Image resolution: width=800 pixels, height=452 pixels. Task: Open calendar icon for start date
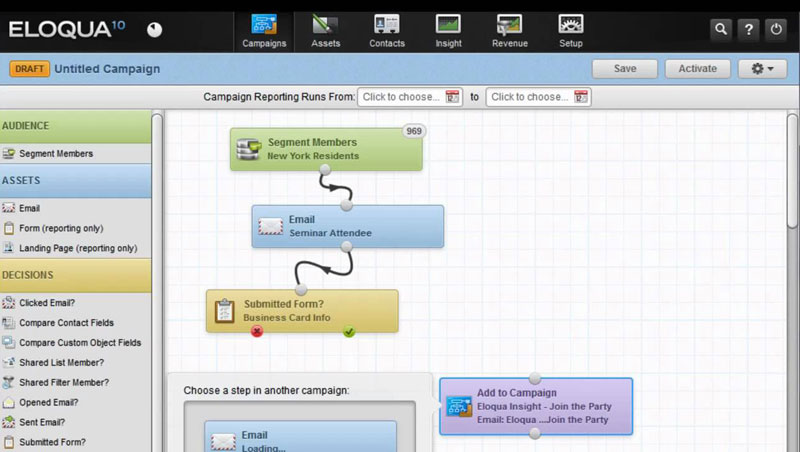452,97
